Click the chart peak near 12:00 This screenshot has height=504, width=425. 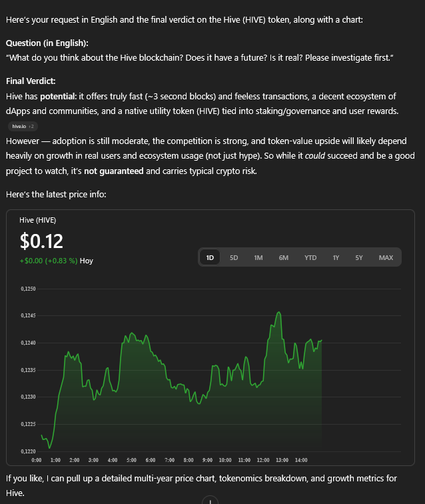pyautogui.click(x=277, y=312)
